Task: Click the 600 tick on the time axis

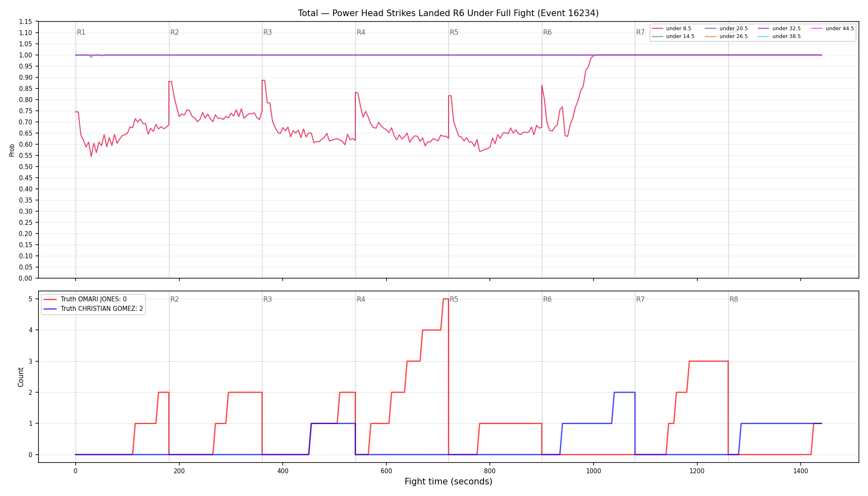Action: (x=386, y=470)
